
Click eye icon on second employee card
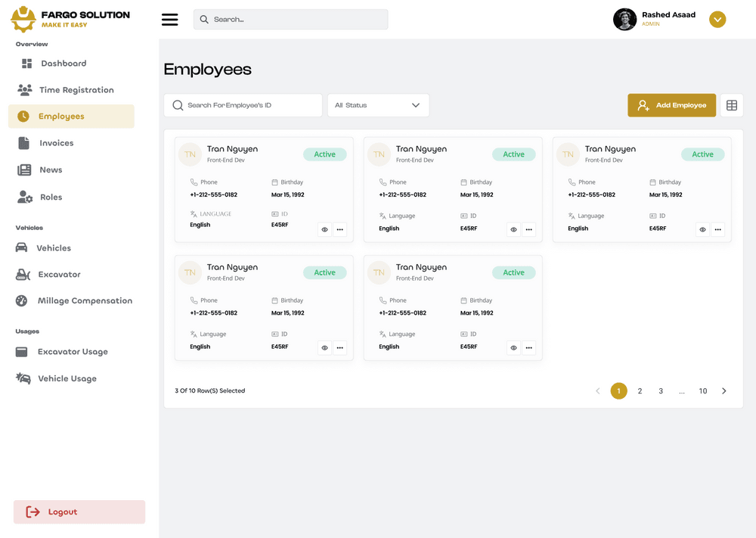click(x=513, y=229)
